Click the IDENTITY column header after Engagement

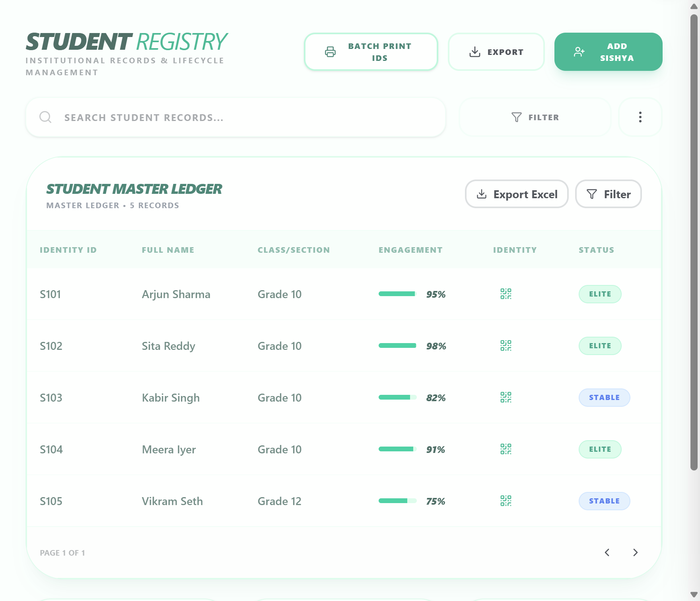515,250
